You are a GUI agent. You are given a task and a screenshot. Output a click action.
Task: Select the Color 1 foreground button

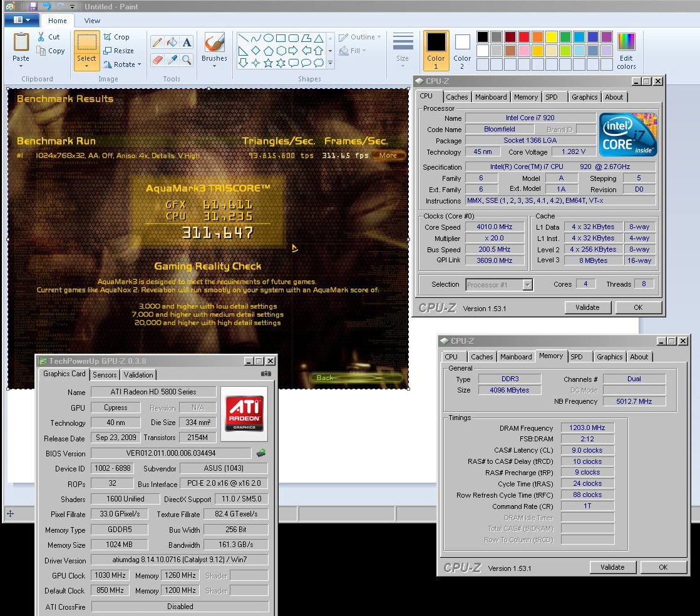tap(436, 51)
